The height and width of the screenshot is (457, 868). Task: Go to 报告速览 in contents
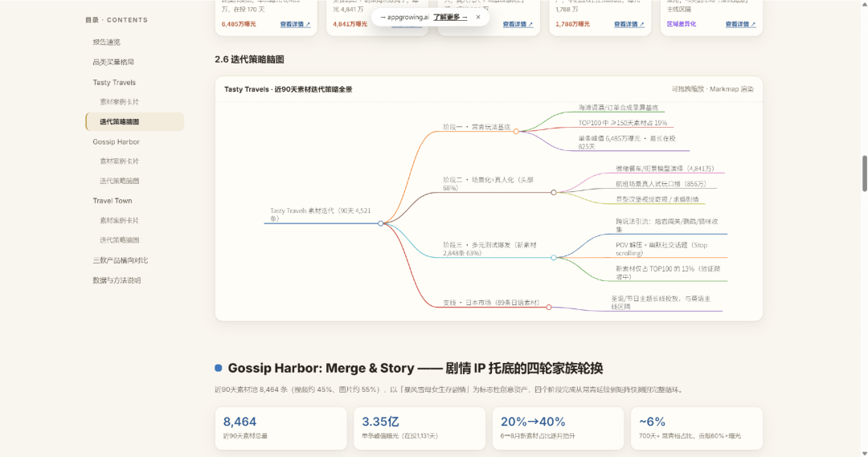pos(106,42)
